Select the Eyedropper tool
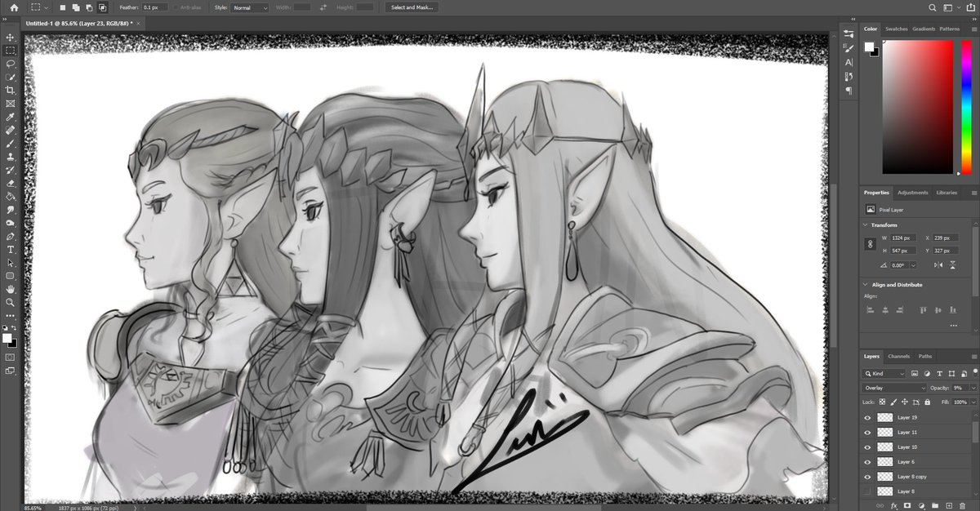Screen dimensions: 980x511 point(11,117)
